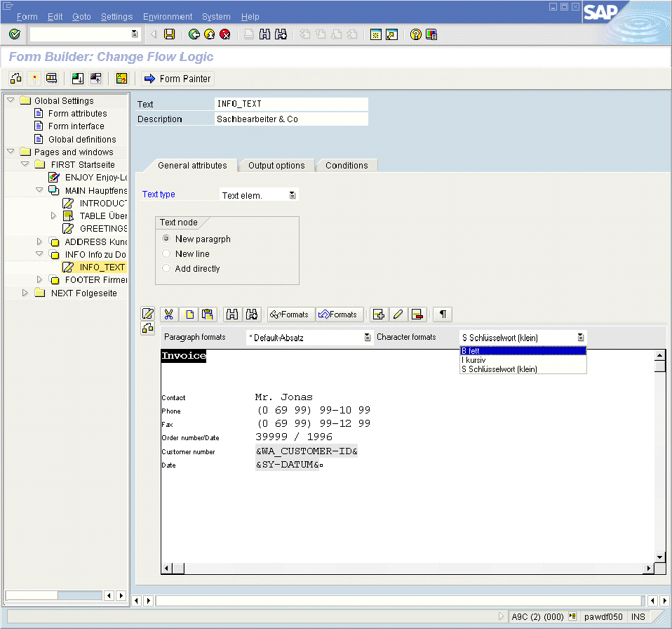Expand the ADDRESS window node
Image resolution: width=672 pixels, height=629 pixels.
[x=39, y=241]
